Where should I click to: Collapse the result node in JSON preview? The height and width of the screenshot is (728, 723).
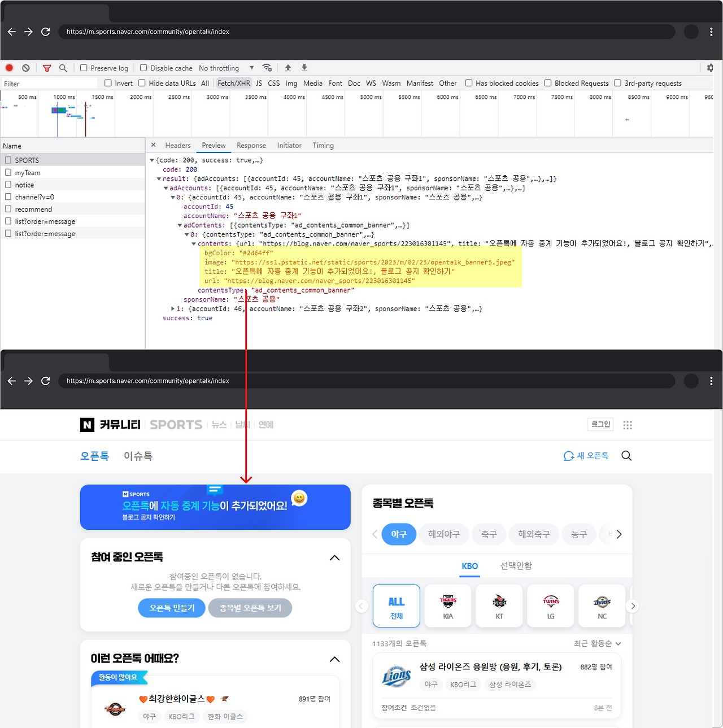pos(159,179)
